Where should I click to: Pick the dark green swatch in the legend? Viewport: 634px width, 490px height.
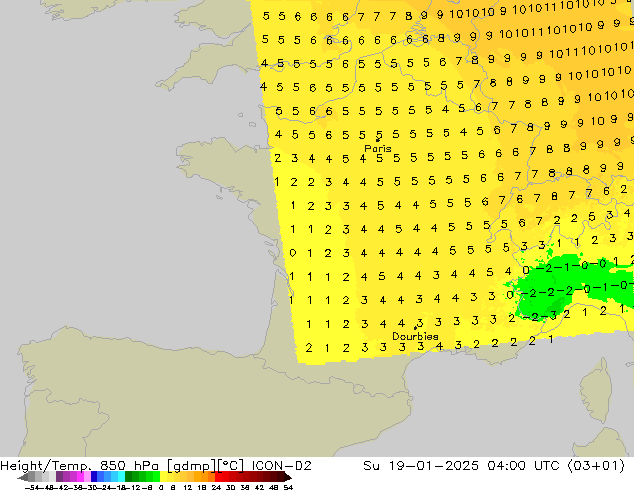tap(129, 477)
